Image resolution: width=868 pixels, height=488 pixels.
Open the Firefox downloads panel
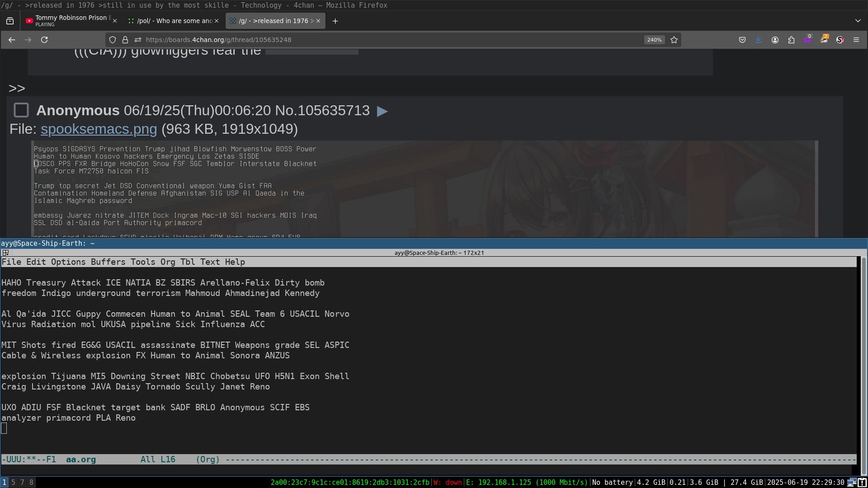tap(759, 40)
